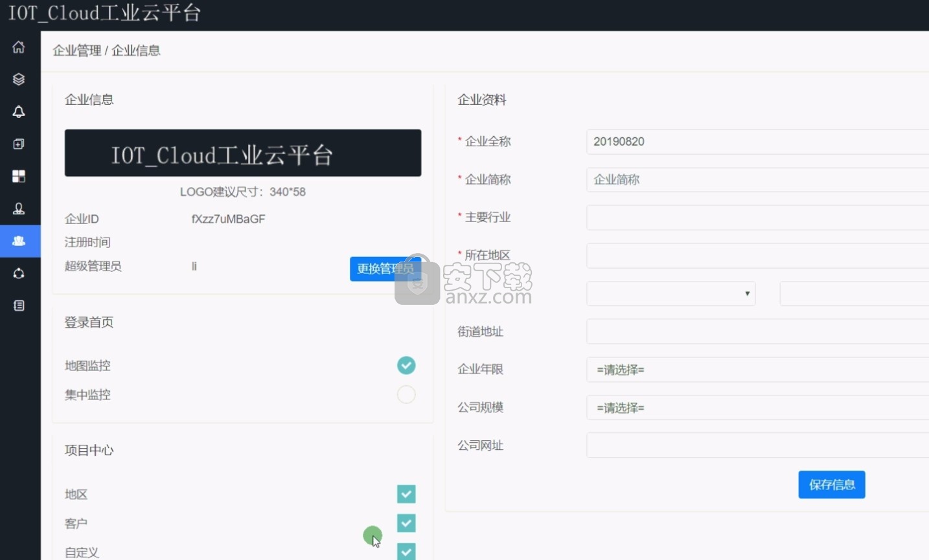Toggle the 地区 checkbox
Image resolution: width=929 pixels, height=560 pixels.
tap(406, 494)
